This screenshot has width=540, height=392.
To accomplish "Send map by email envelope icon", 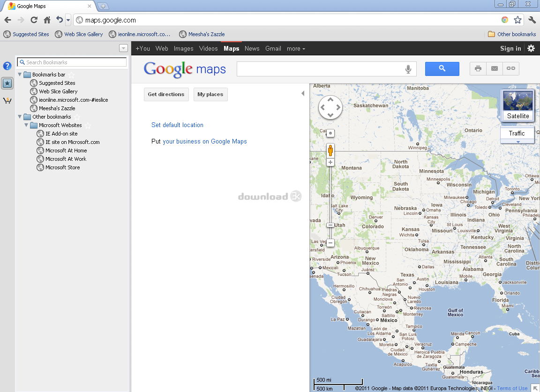I will (494, 68).
